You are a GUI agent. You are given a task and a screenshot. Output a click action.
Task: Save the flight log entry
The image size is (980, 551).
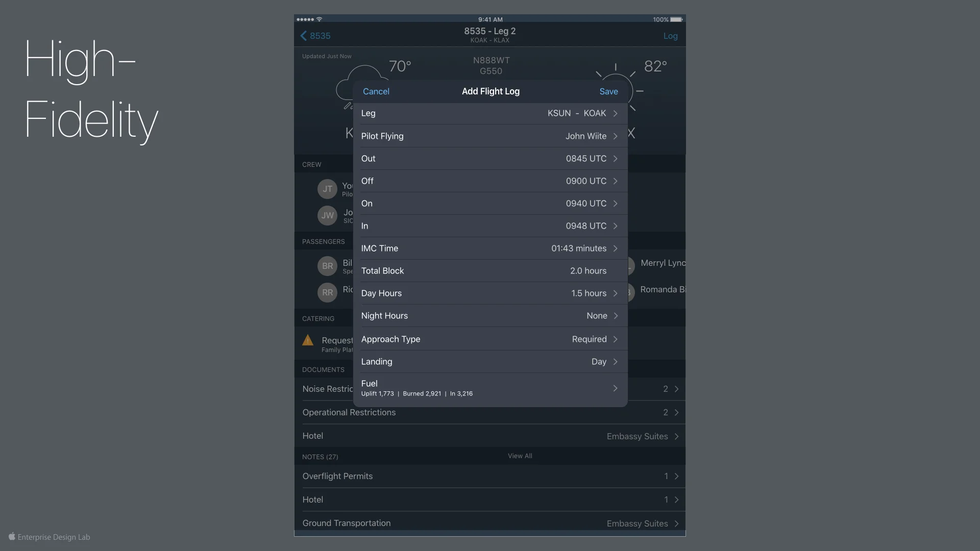pos(608,91)
